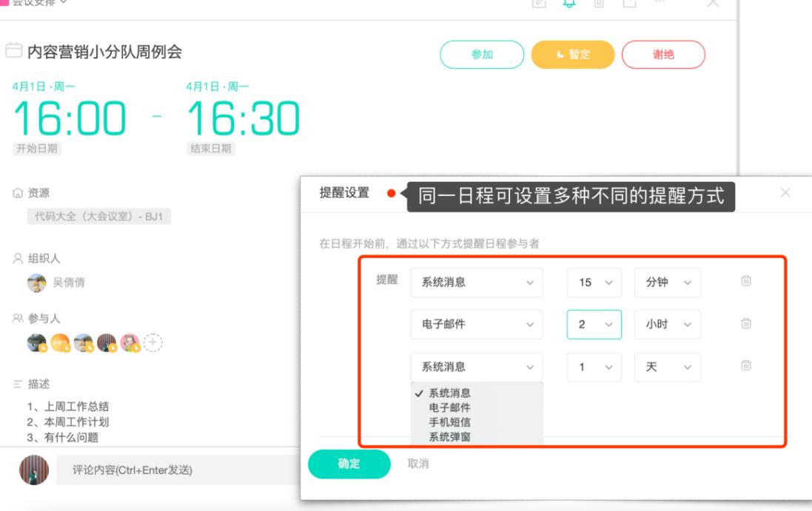The height and width of the screenshot is (511, 812).
Task: Click the organizer name 吴倩倩
Action: [x=69, y=282]
